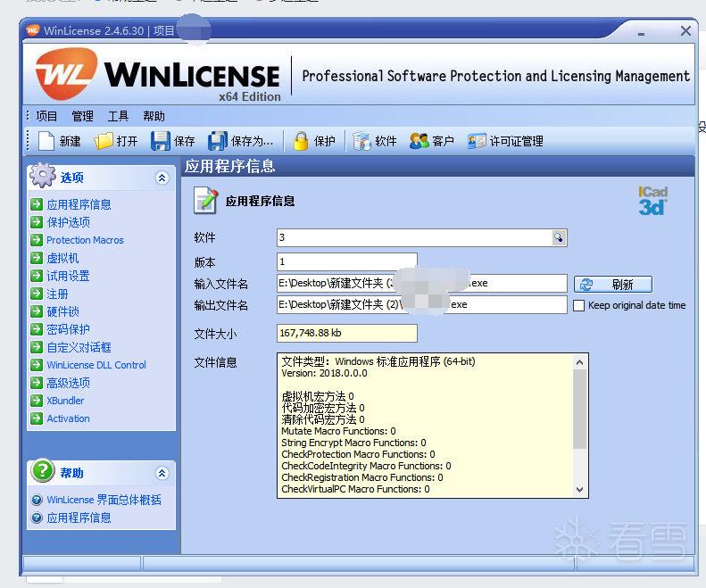Close the WinLicense window
Screen dimensions: 706x588
coord(685,31)
